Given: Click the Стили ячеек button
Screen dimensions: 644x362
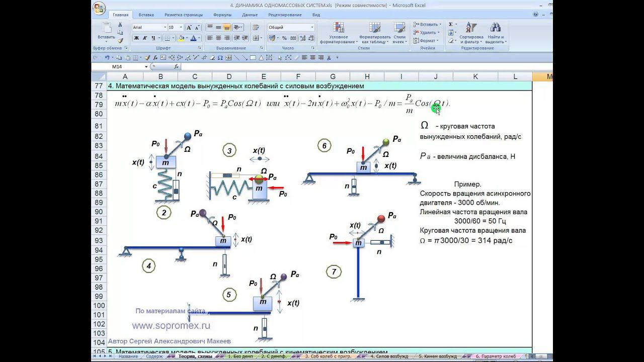Looking at the screenshot, I should coord(399,33).
